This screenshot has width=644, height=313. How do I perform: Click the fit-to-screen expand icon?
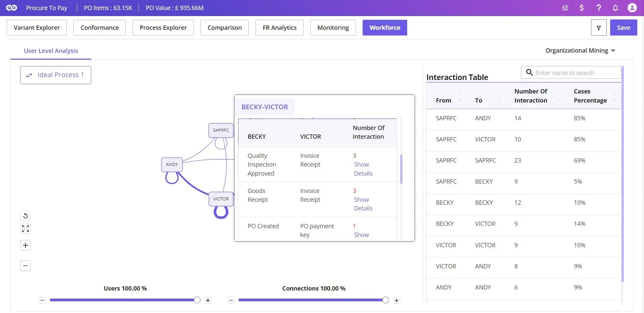(x=25, y=229)
